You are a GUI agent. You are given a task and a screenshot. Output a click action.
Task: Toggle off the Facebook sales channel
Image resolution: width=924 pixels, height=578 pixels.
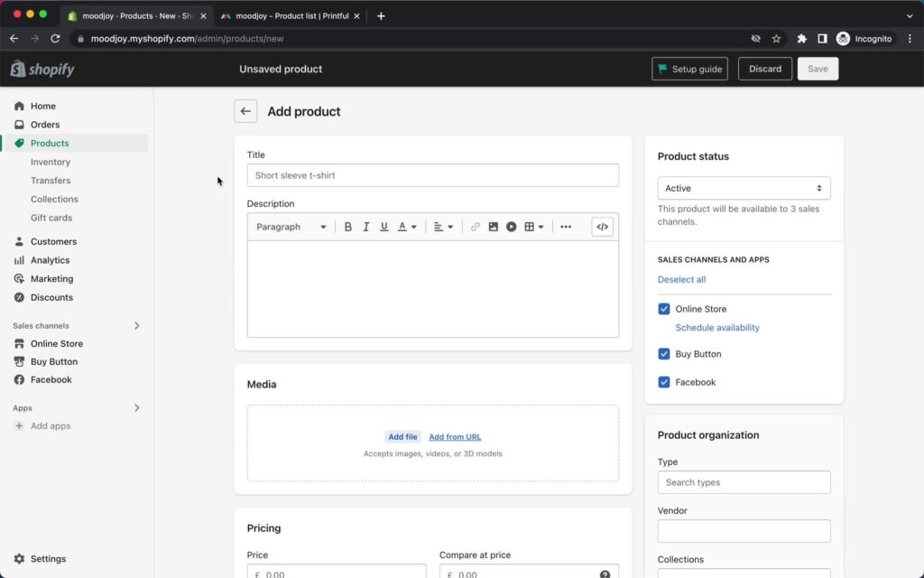tap(664, 382)
